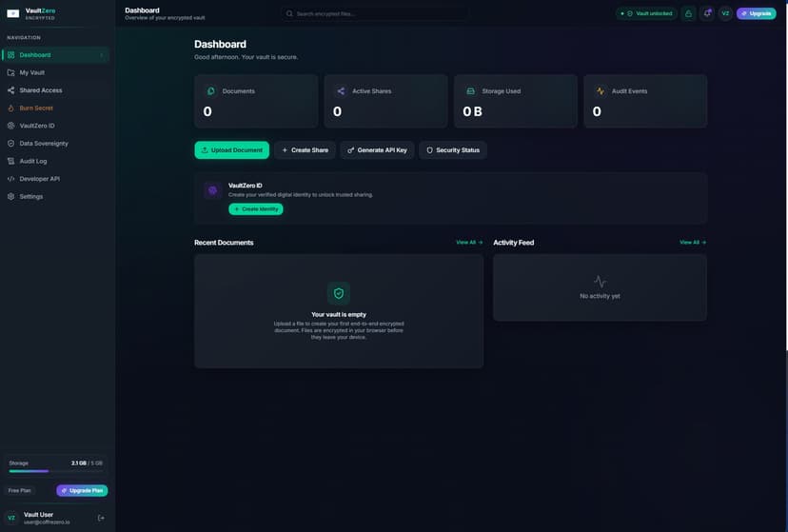Go to My Vault in navigation
Image resolution: width=788 pixels, height=532 pixels.
[56, 73]
